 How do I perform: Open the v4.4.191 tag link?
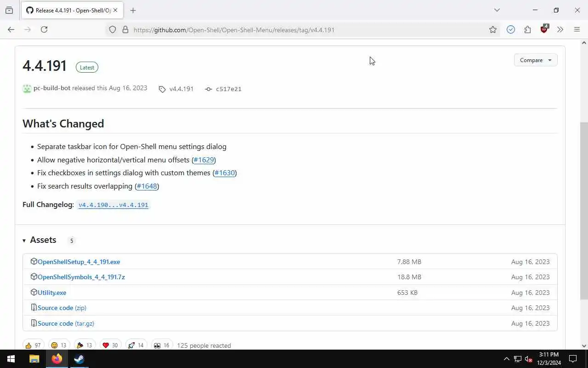[x=181, y=89]
